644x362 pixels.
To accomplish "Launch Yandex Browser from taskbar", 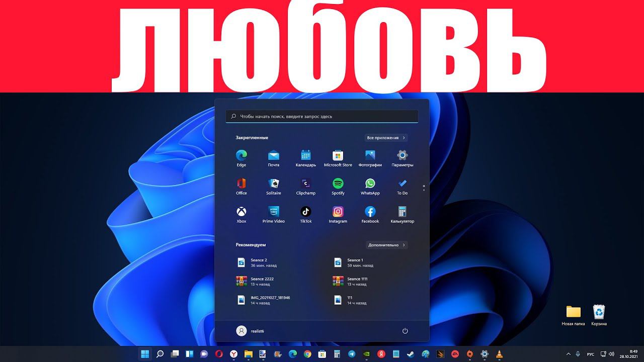I will [x=234, y=354].
